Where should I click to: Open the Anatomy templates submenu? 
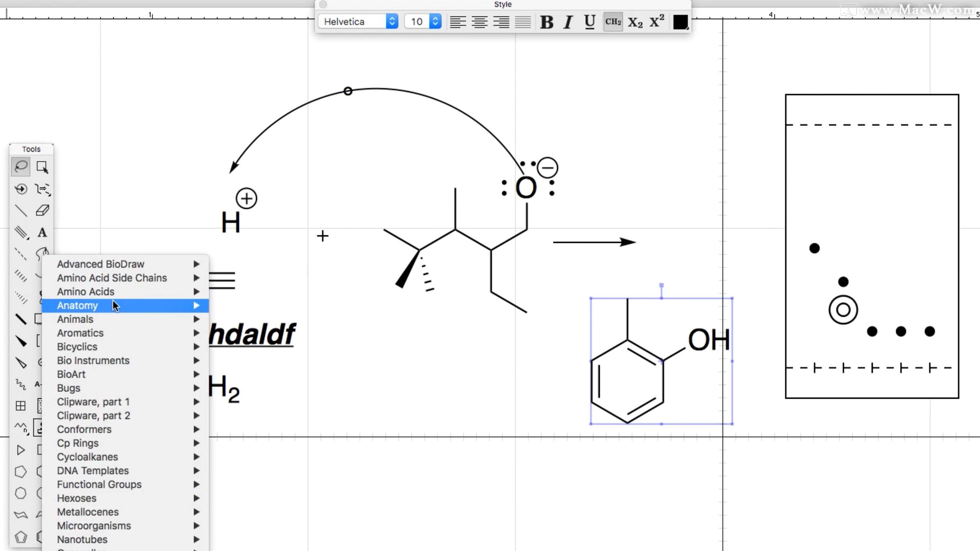point(125,305)
